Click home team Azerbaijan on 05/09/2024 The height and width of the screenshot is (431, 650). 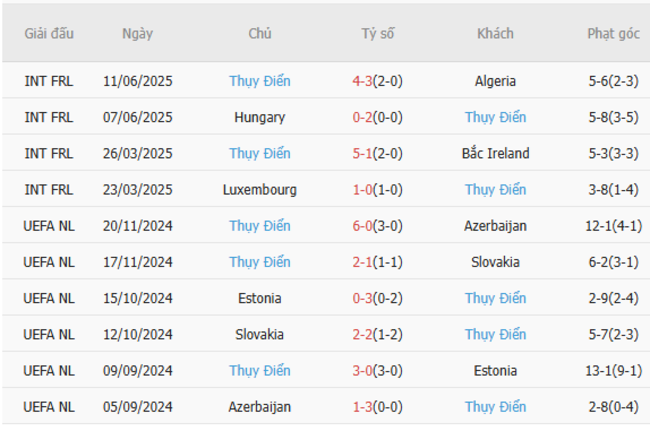(260, 407)
